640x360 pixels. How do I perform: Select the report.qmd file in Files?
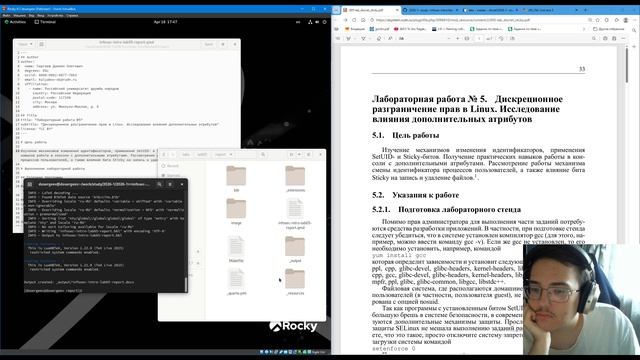coord(295,213)
